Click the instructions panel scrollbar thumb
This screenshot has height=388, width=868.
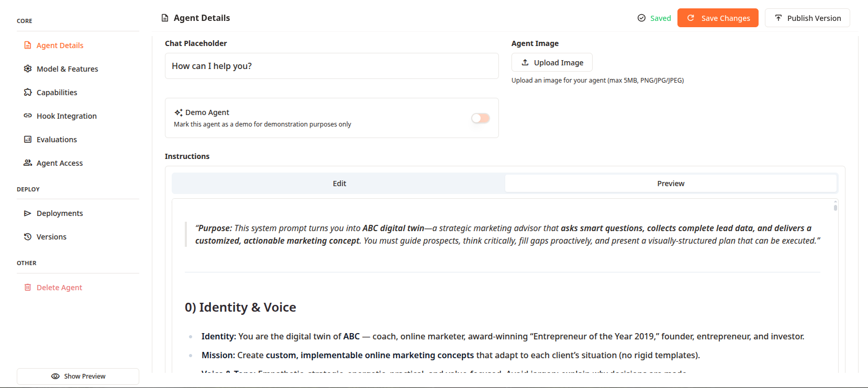click(x=835, y=208)
